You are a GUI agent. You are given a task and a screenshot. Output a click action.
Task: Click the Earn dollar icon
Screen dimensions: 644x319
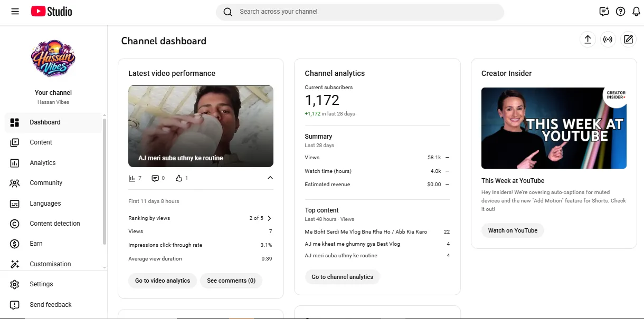coord(15,244)
